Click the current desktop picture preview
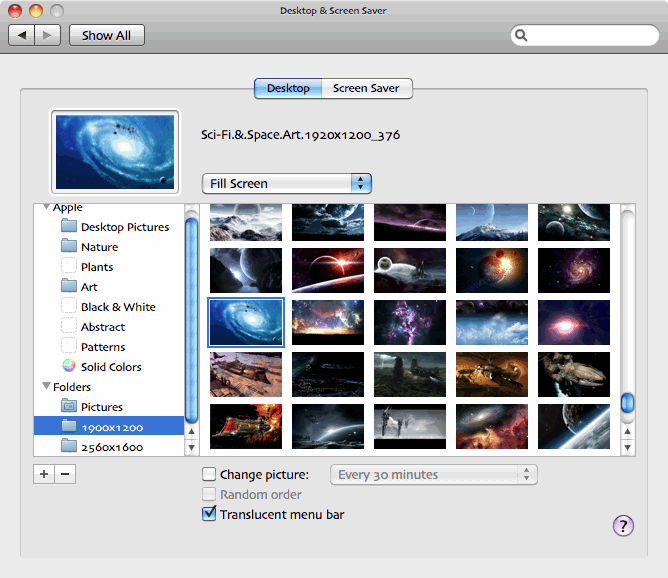668x578 pixels. pos(115,152)
